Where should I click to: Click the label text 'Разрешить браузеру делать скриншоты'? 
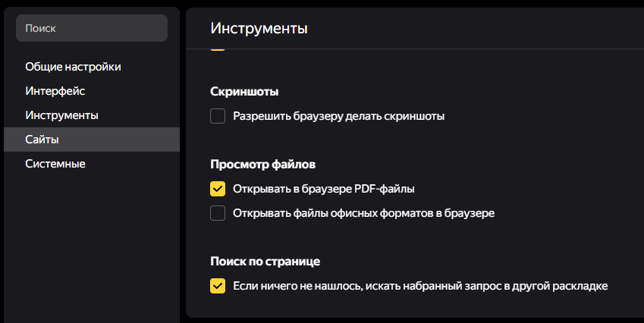tap(338, 116)
